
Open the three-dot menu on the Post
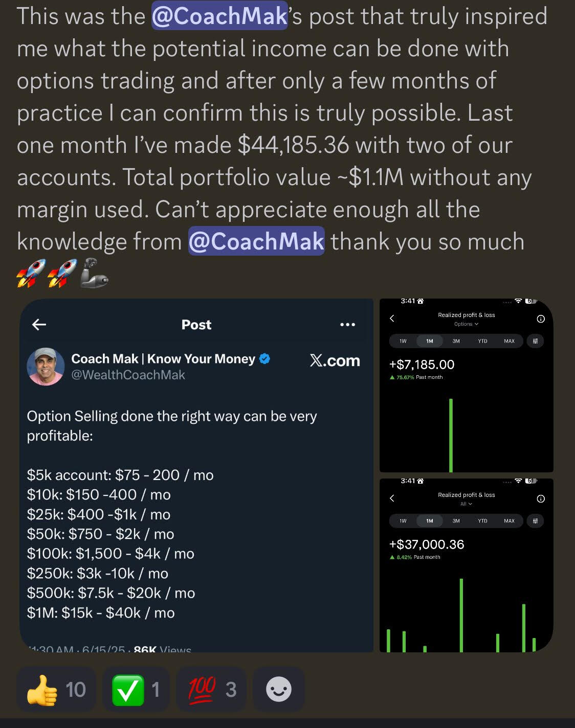click(347, 324)
